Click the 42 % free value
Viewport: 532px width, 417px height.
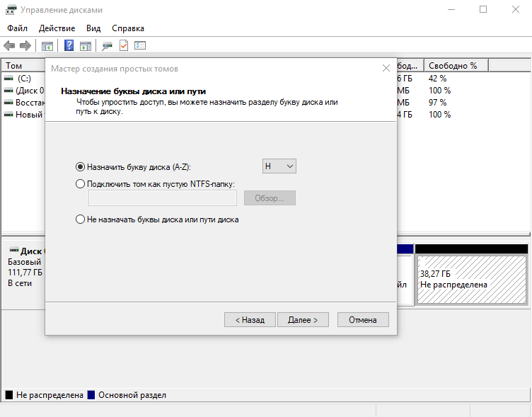coord(437,79)
